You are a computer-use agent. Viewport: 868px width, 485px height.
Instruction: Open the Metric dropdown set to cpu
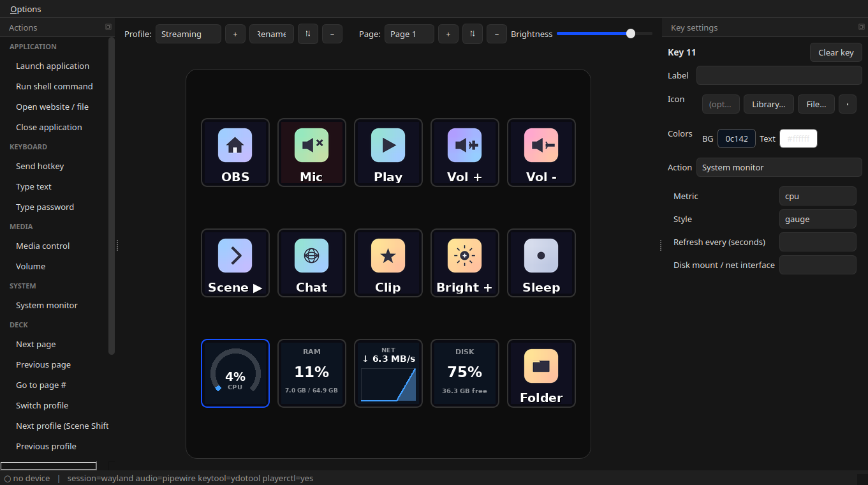(818, 196)
